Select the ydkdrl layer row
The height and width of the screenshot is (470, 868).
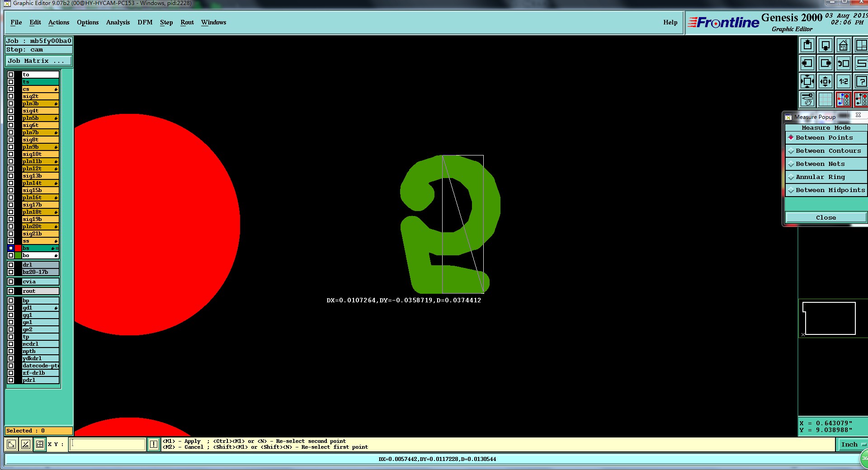click(x=40, y=358)
